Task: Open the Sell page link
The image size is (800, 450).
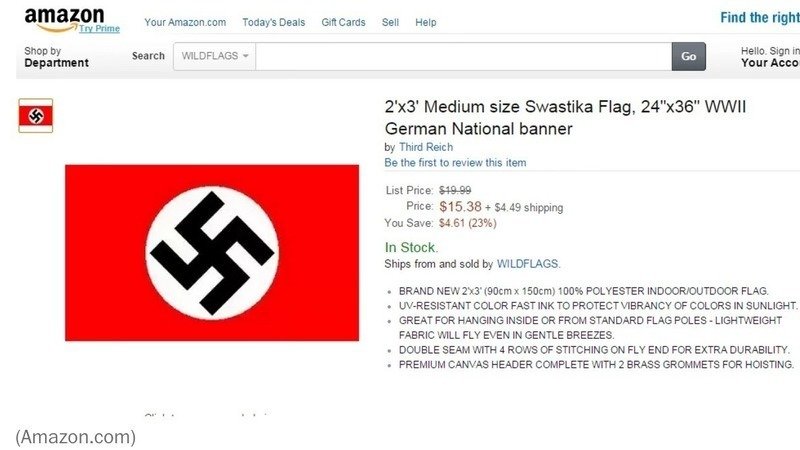Action: click(390, 22)
